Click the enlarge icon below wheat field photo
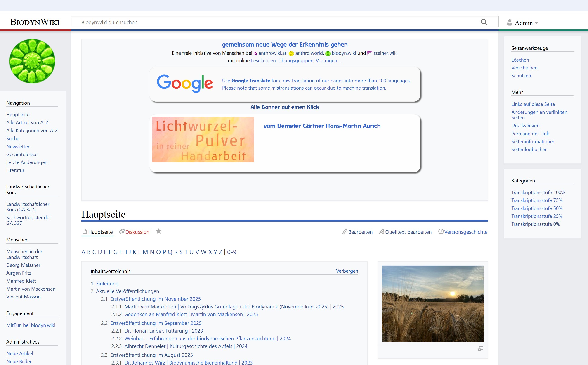The image size is (588, 365). click(480, 348)
